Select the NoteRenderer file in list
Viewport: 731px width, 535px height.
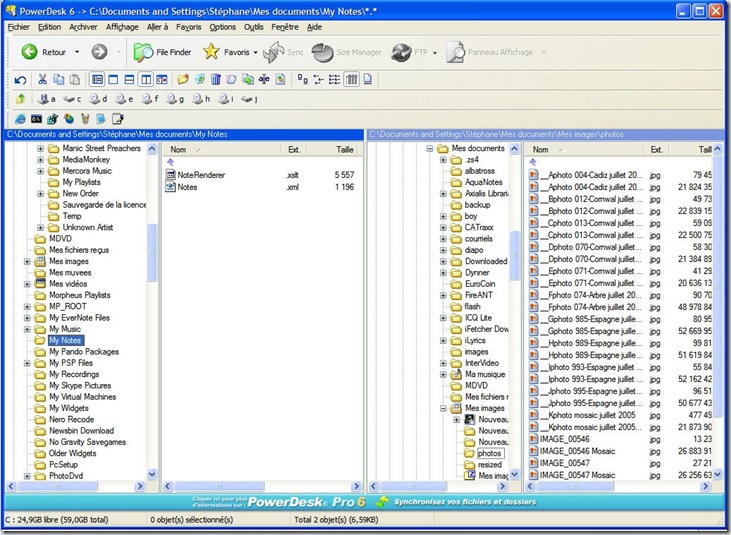coord(201,174)
